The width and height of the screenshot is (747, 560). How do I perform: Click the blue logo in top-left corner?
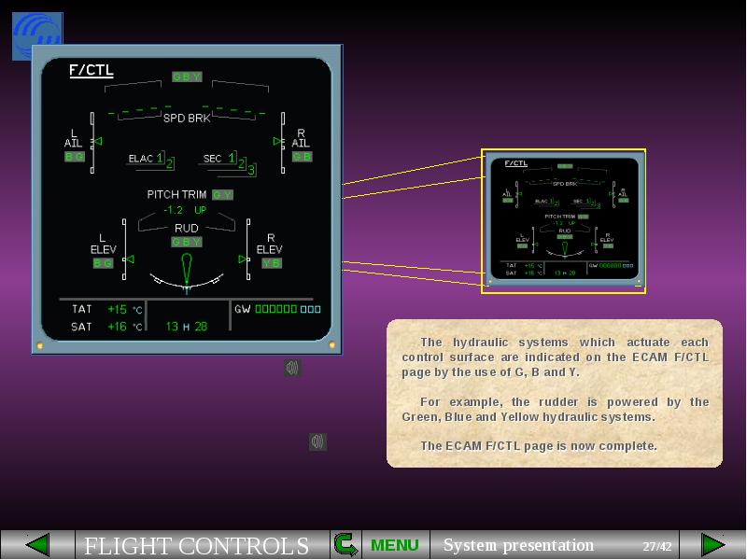pos(37,35)
